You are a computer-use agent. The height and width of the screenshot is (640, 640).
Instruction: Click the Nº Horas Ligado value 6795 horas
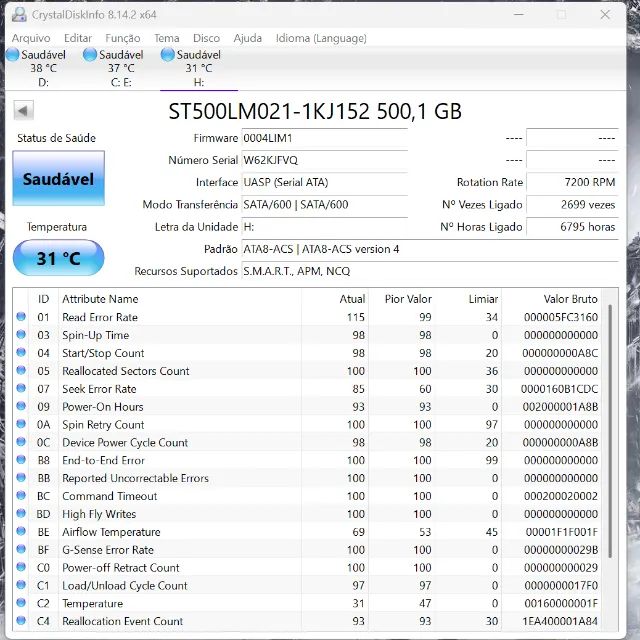pyautogui.click(x=572, y=227)
